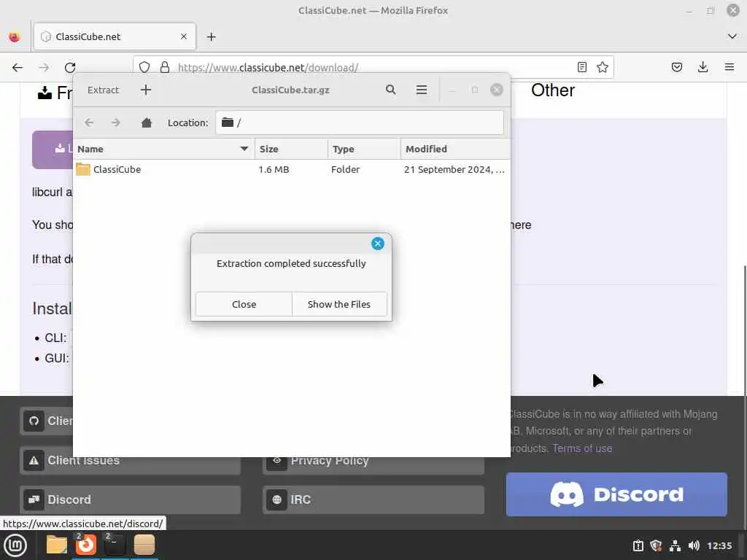
Task: Click Firefox forward button
Action: click(x=44, y=68)
